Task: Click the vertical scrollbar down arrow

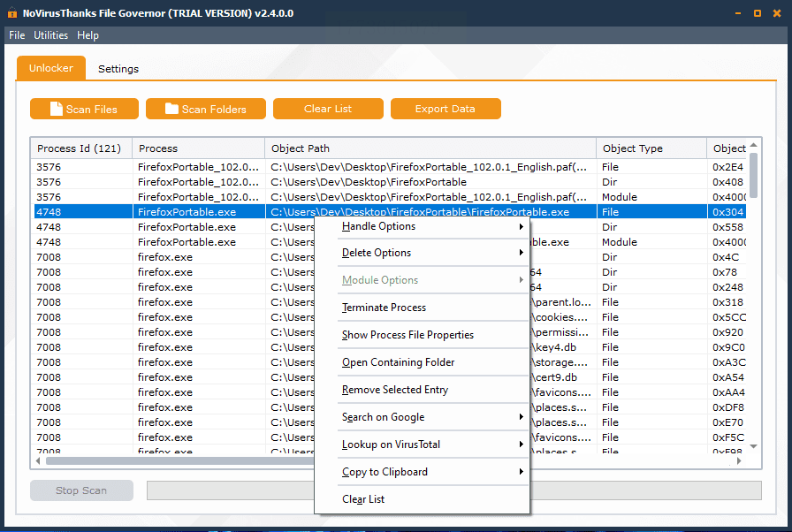Action: click(x=753, y=446)
